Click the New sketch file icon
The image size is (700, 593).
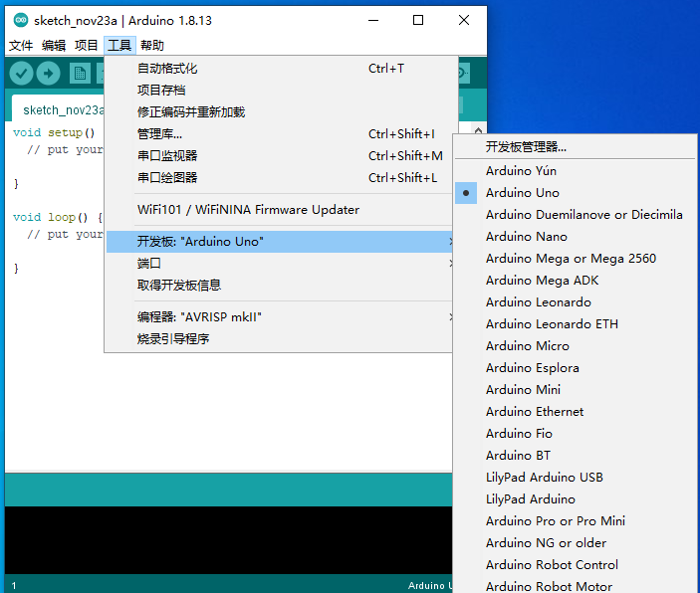pyautogui.click(x=80, y=74)
